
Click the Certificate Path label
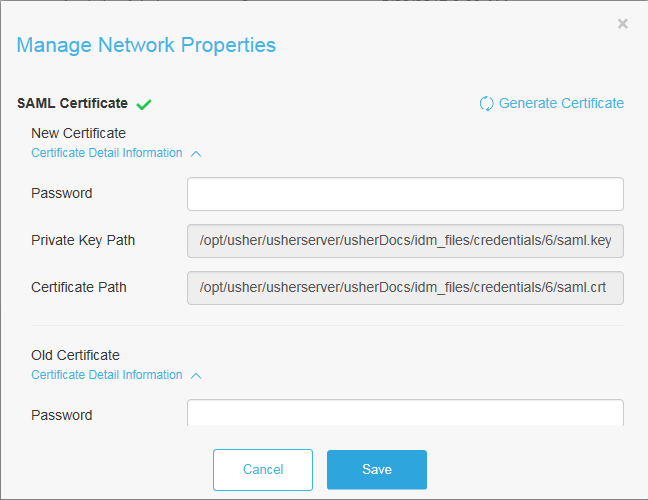[79, 287]
